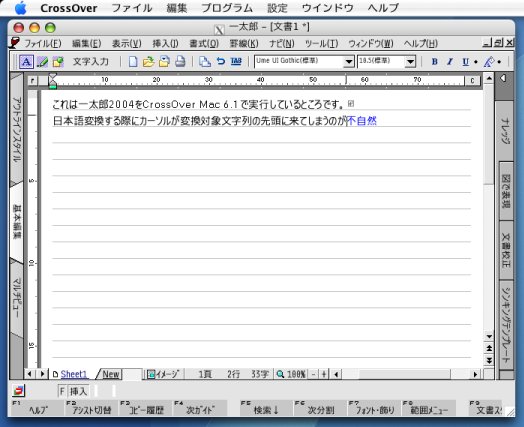524x427 pixels.
Task: Open the ツール(T) menu
Action: [x=321, y=43]
